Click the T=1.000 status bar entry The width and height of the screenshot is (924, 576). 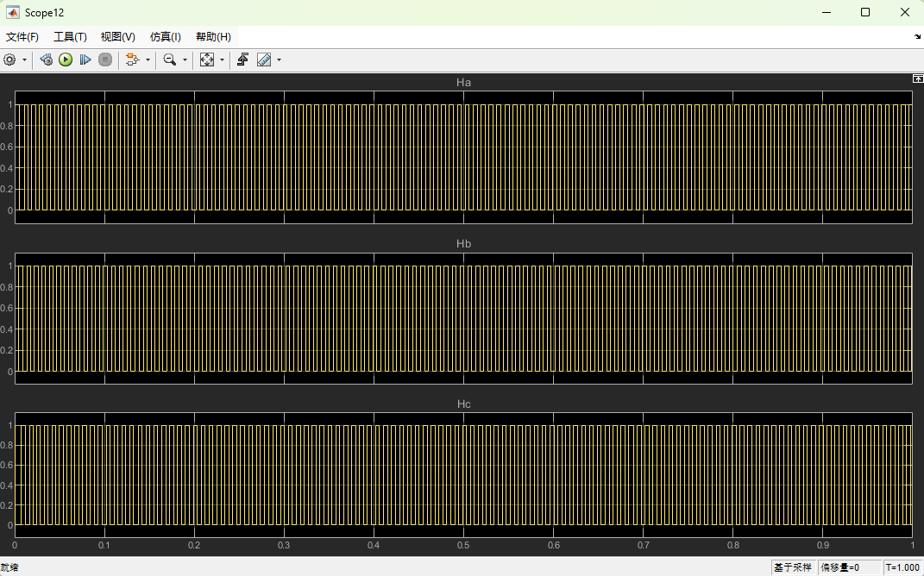(x=902, y=567)
